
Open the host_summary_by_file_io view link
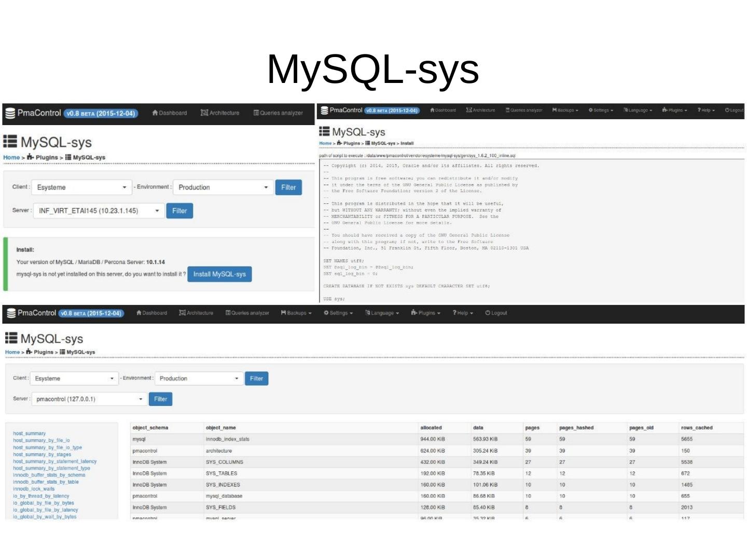click(41, 440)
